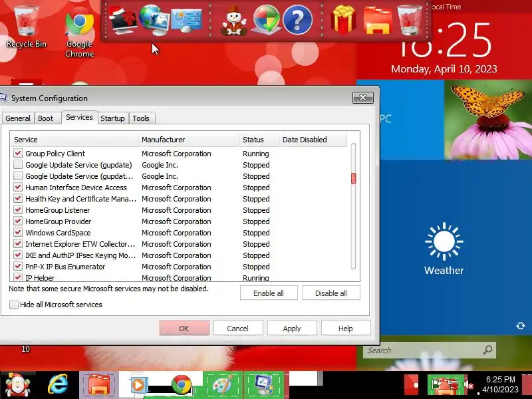Uncheck Human Interface Device Access
Screen dimensions: 532x399
[18, 188]
